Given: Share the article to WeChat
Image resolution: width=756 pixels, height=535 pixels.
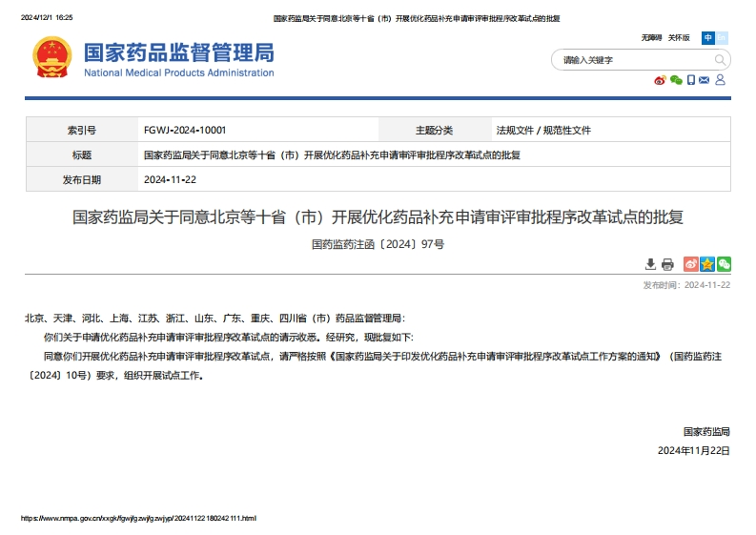Looking at the screenshot, I should (724, 264).
